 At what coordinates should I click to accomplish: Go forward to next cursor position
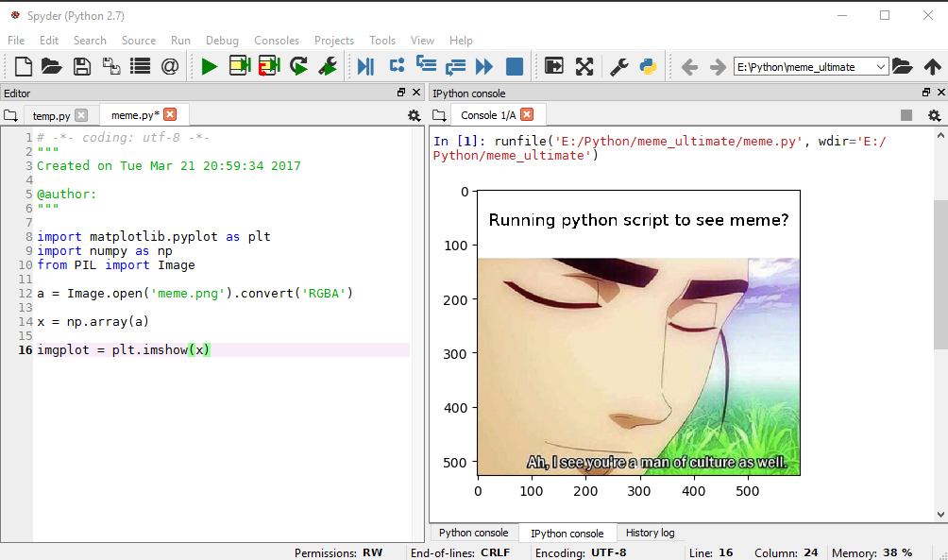pyautogui.click(x=718, y=66)
